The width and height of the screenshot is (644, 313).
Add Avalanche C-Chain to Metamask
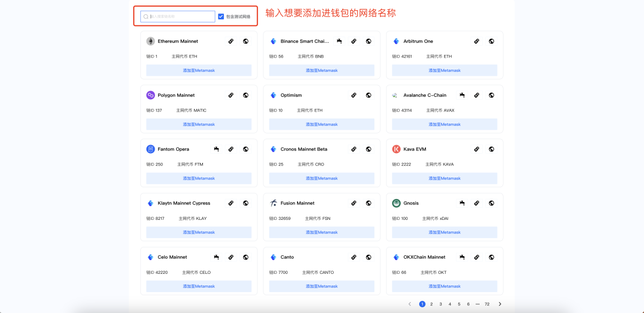coord(445,124)
